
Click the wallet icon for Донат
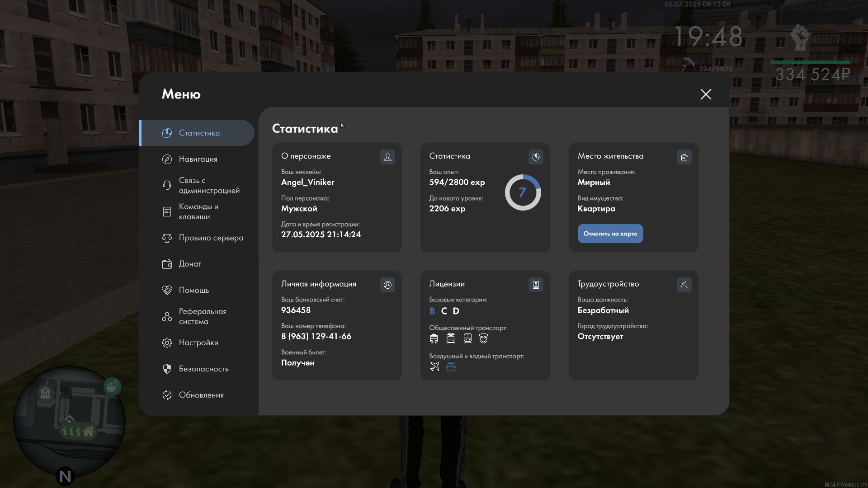(x=167, y=264)
